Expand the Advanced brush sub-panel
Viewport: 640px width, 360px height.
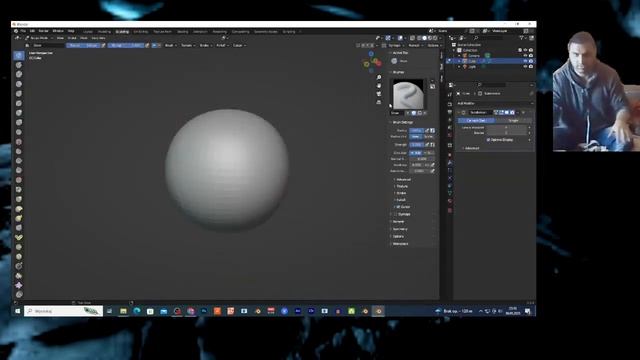[402, 180]
